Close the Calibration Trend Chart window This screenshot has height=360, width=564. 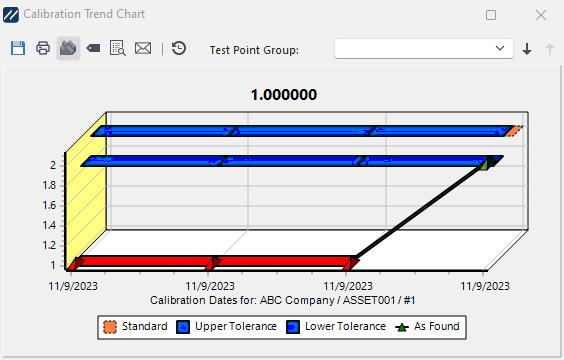541,15
